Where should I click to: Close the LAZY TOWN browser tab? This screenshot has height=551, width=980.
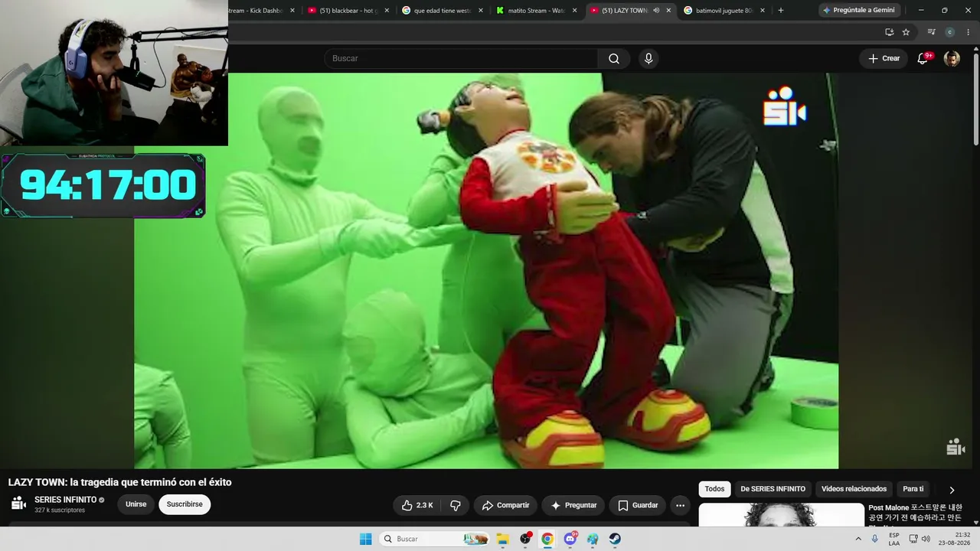click(x=668, y=11)
